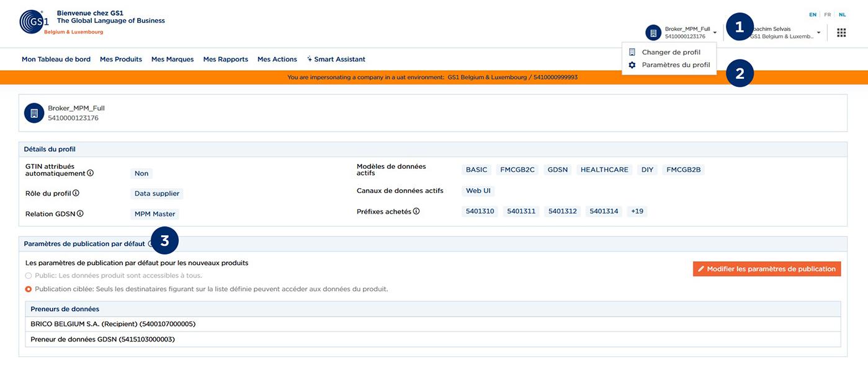
Task: Click the info icon beside GTIN attribués automatiquement
Action: pyautogui.click(x=91, y=173)
